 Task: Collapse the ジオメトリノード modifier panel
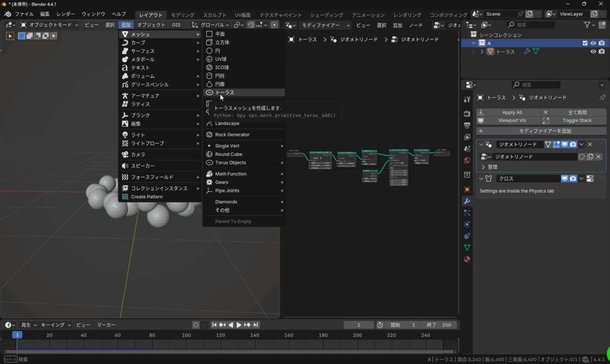click(481, 144)
